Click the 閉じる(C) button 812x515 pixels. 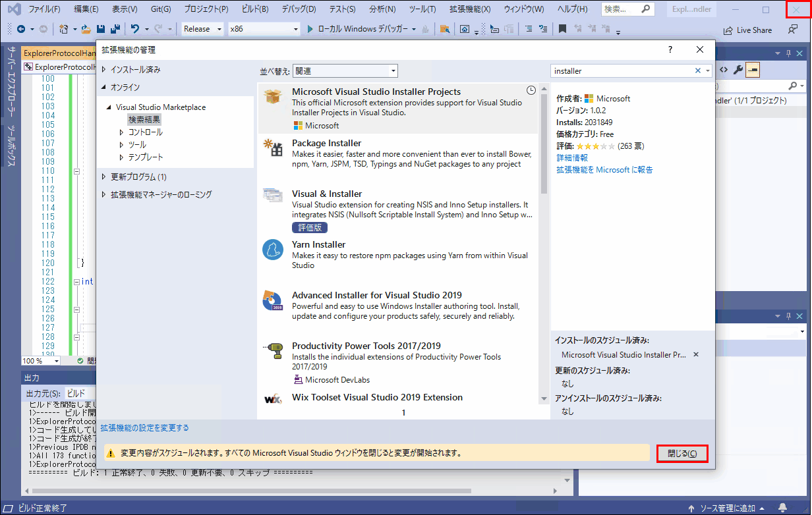pyautogui.click(x=682, y=453)
